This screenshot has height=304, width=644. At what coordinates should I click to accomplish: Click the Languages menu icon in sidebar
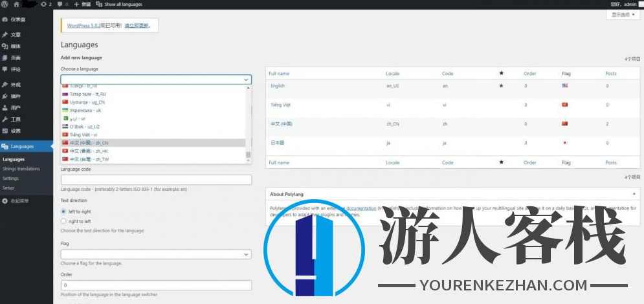coord(5,146)
